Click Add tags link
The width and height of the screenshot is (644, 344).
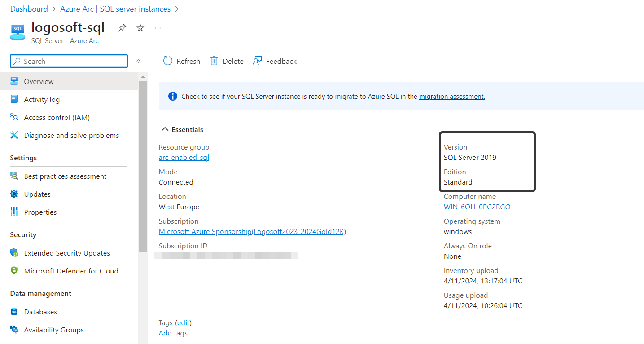[173, 333]
